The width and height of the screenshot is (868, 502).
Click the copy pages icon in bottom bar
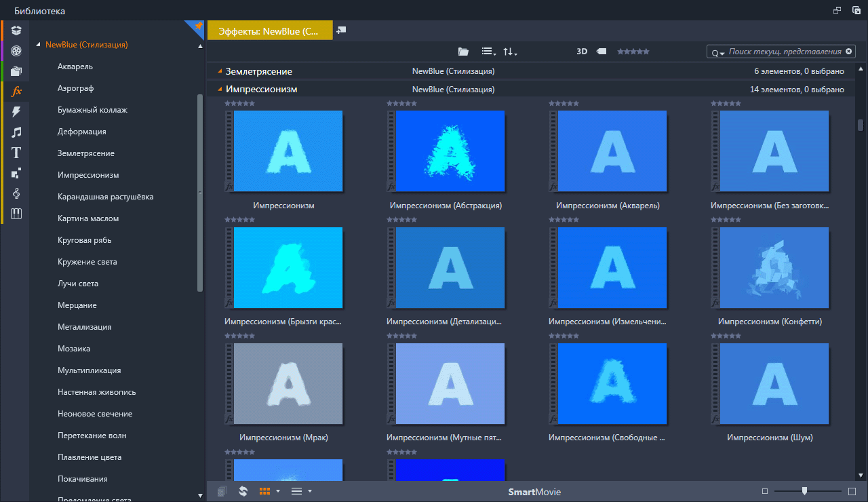[222, 491]
